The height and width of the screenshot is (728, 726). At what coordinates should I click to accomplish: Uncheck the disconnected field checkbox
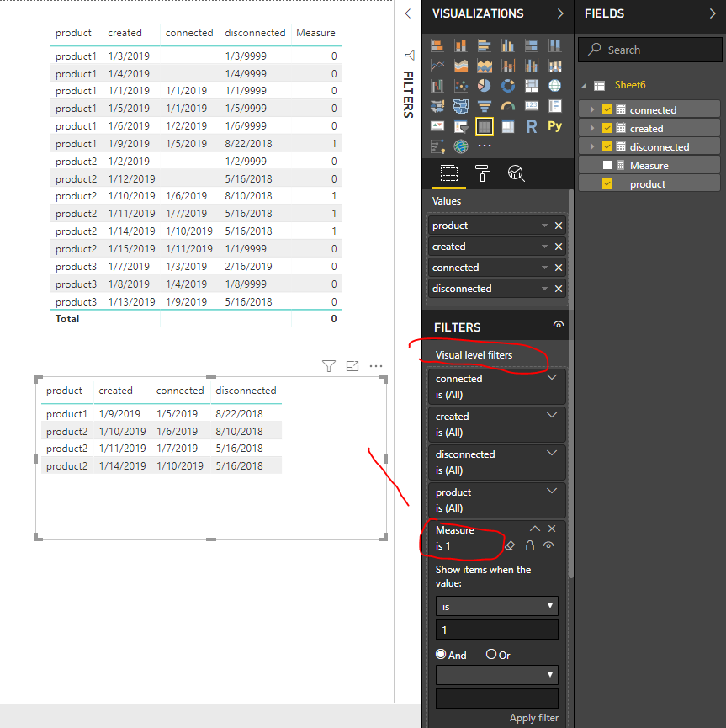[607, 146]
